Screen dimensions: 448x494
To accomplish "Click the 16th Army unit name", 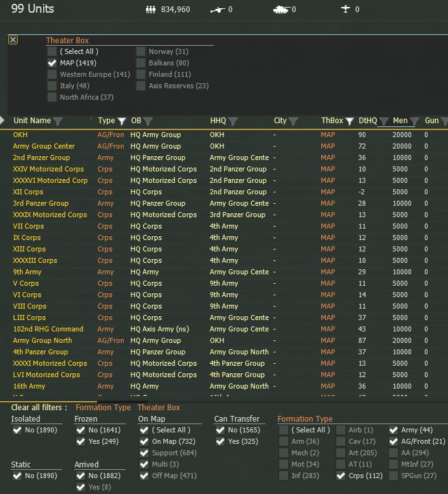I will point(29,386).
